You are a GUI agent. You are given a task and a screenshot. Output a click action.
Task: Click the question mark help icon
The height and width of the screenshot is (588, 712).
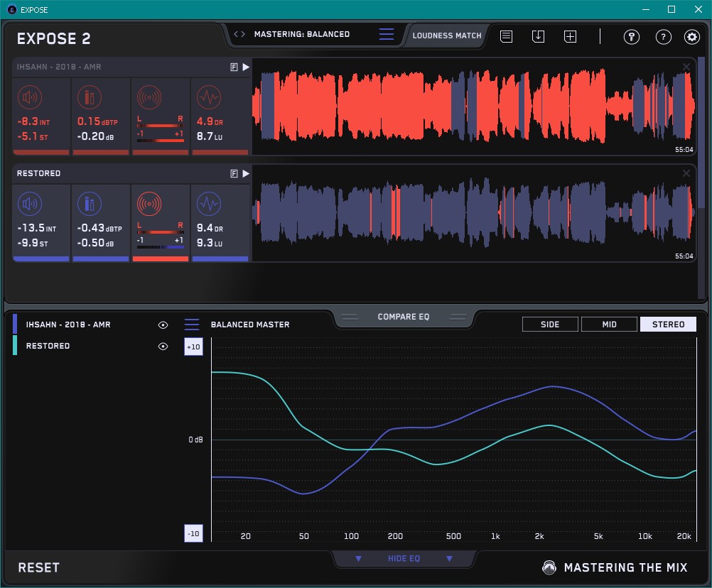pyautogui.click(x=663, y=37)
